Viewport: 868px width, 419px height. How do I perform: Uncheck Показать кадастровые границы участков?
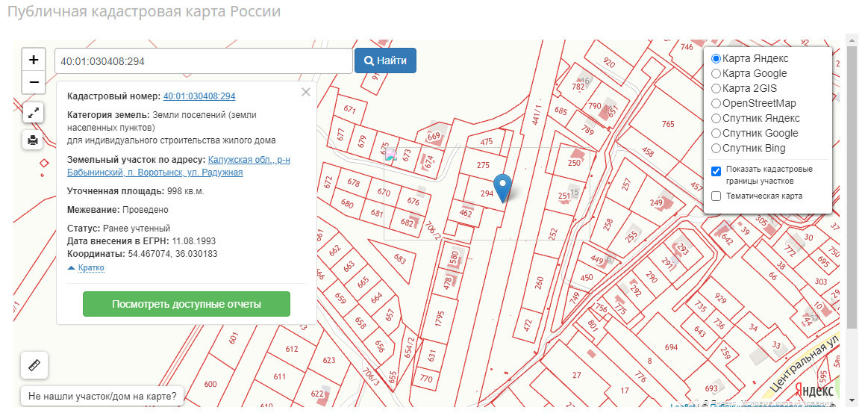tap(716, 171)
